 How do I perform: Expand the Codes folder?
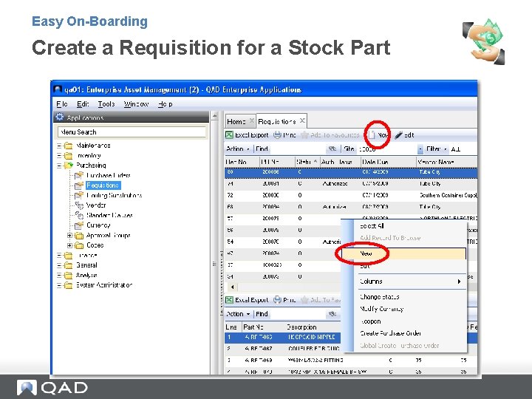(x=69, y=245)
